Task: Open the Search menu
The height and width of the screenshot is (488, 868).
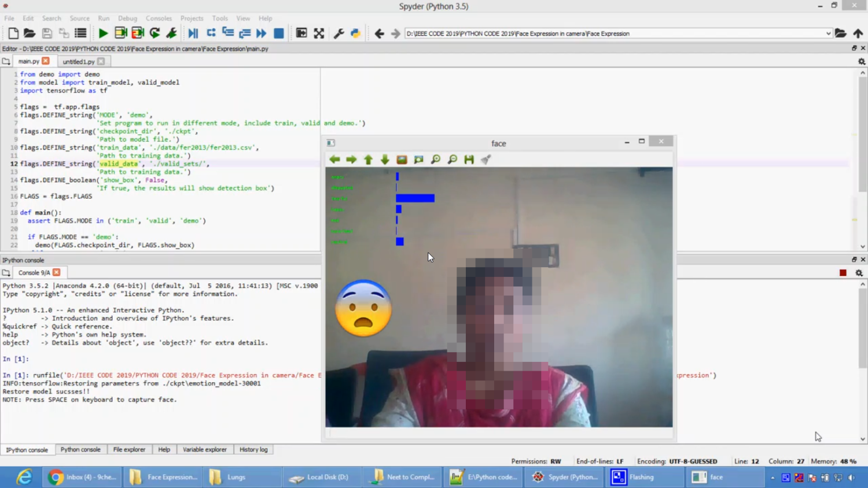Action: (52, 19)
